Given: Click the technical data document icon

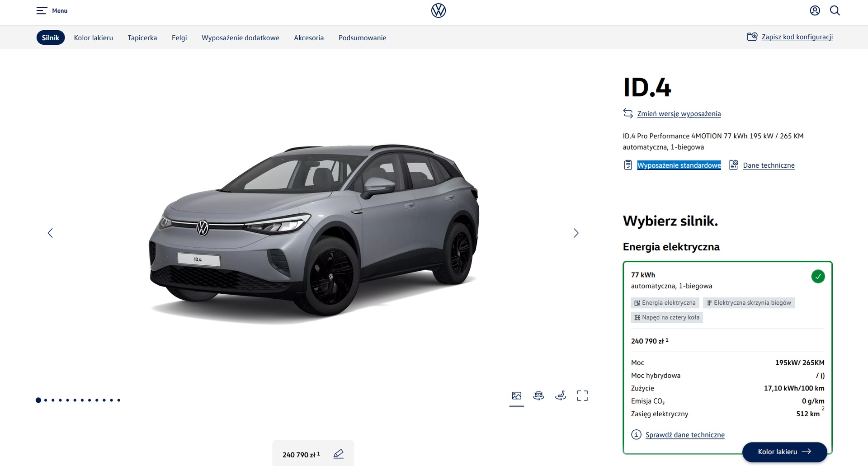Looking at the screenshot, I should point(734,165).
